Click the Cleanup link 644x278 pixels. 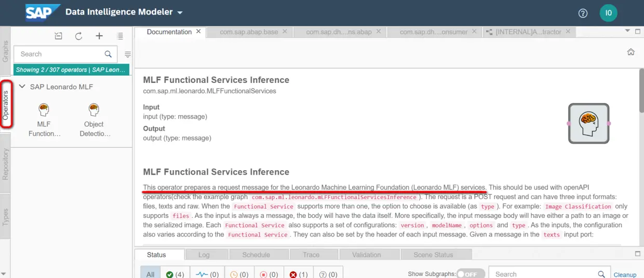(x=625, y=274)
